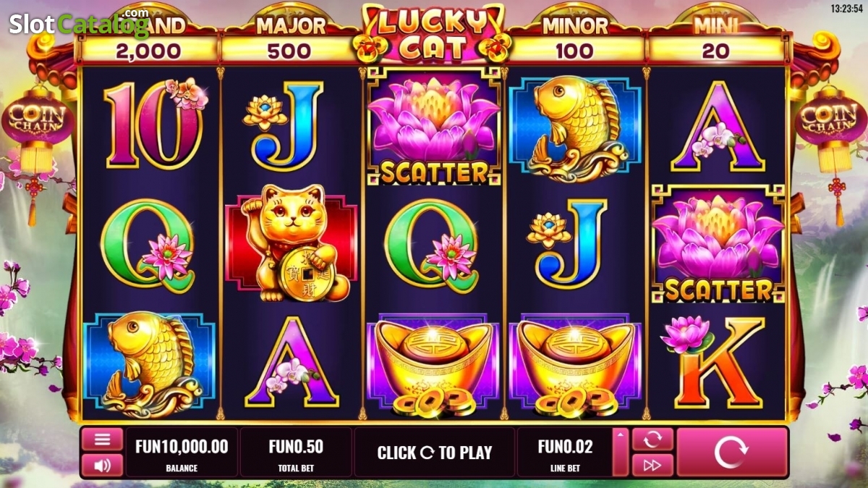Click the lotus Scatter on middle reel

433,127
